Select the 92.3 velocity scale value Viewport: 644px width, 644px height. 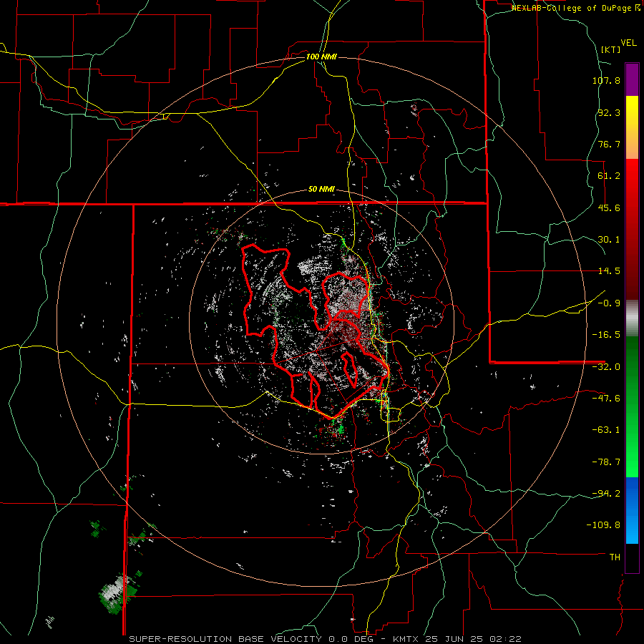(x=609, y=112)
